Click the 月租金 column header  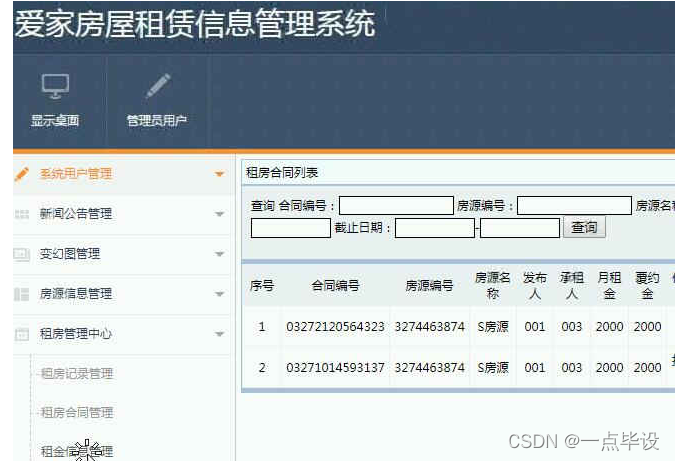click(x=609, y=285)
